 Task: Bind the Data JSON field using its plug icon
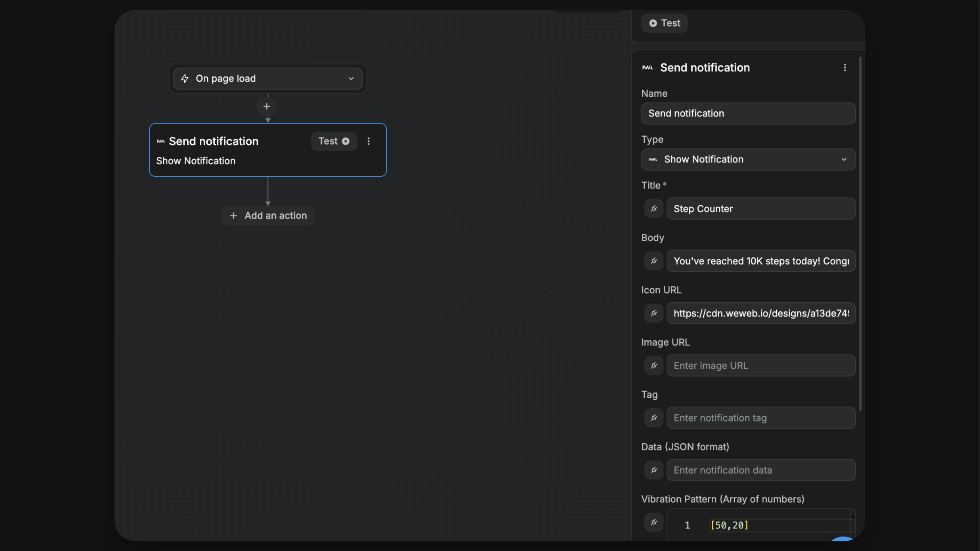(653, 470)
